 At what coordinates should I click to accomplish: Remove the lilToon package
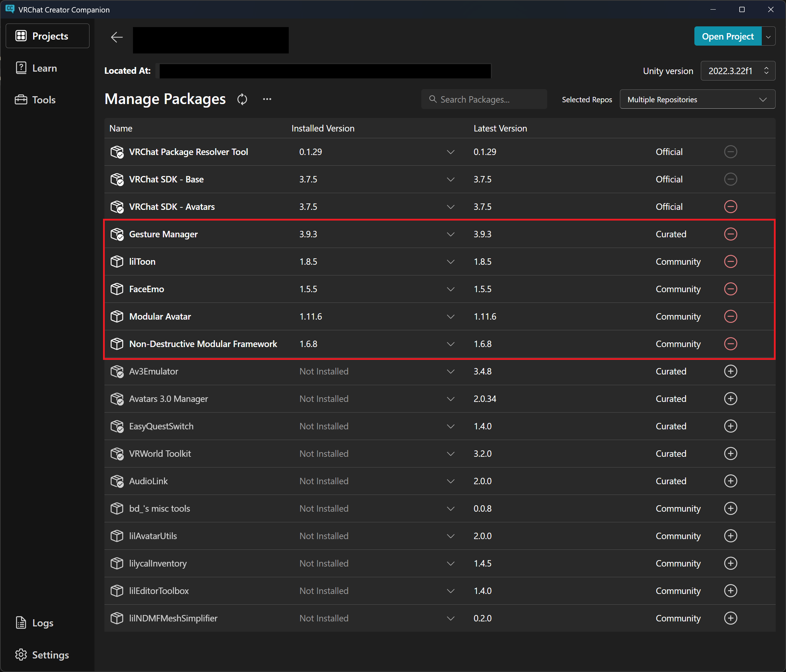click(730, 261)
